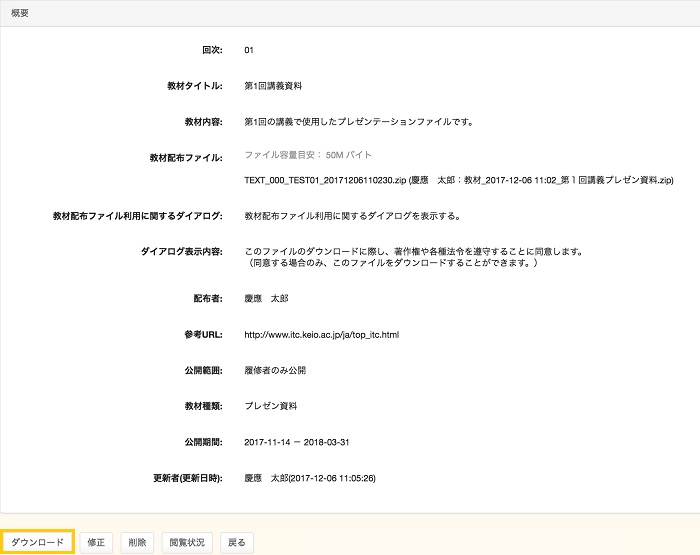Click the TEXT_000_TEST01 zip file name
Image resolution: width=700 pixels, height=555 pixels.
323,181
